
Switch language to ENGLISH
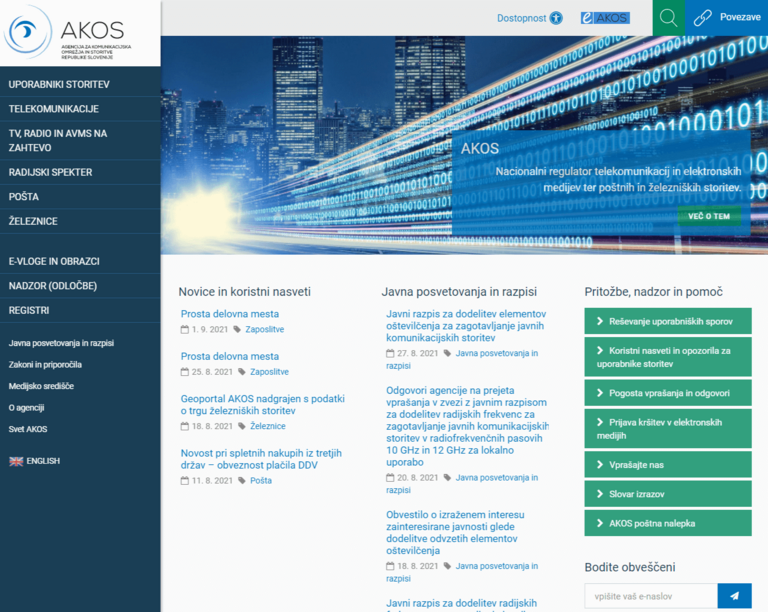click(x=43, y=461)
